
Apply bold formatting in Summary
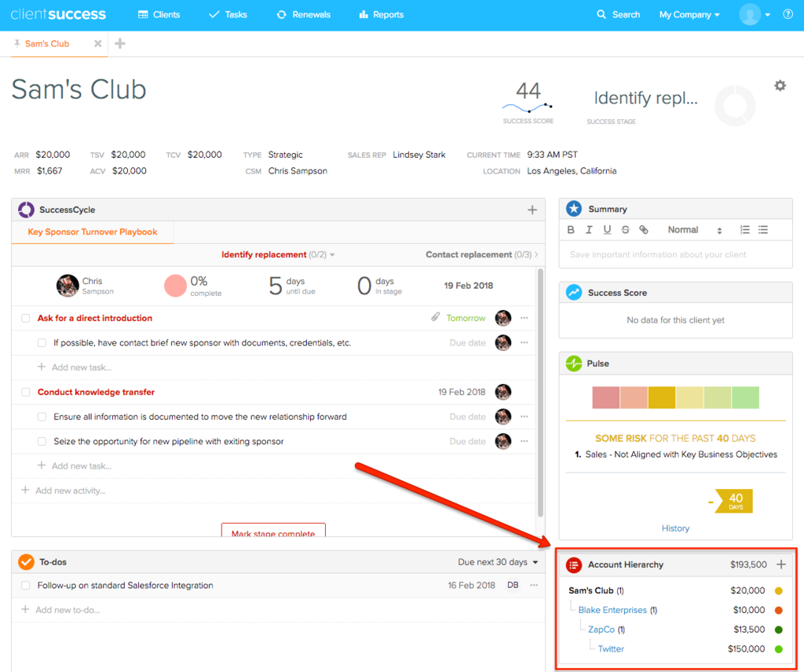click(571, 230)
